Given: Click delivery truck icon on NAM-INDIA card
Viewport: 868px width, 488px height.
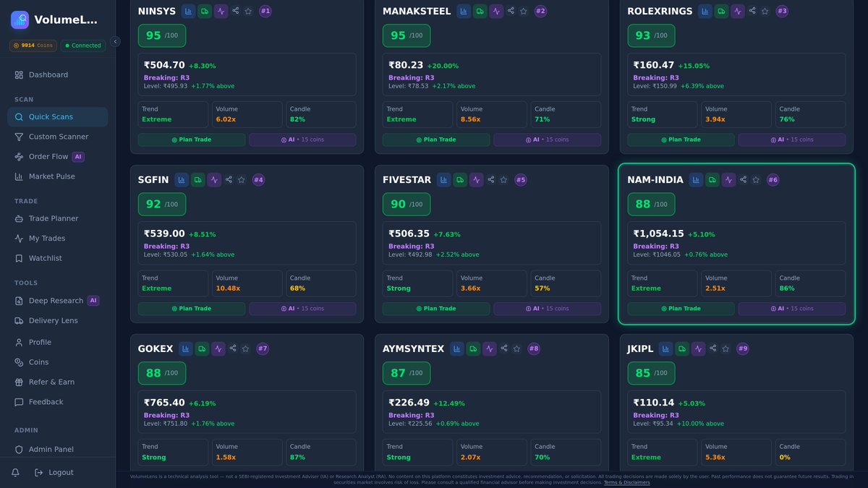Looking at the screenshot, I should tap(712, 179).
